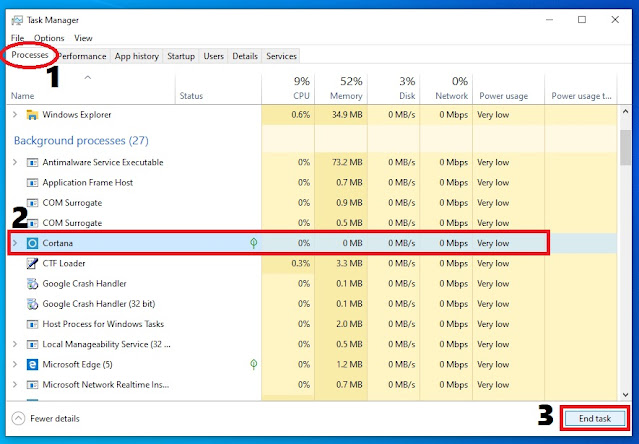This screenshot has height=444, width=639.
Task: Select the Google Crash Handler (32 bit) name
Action: 99,304
